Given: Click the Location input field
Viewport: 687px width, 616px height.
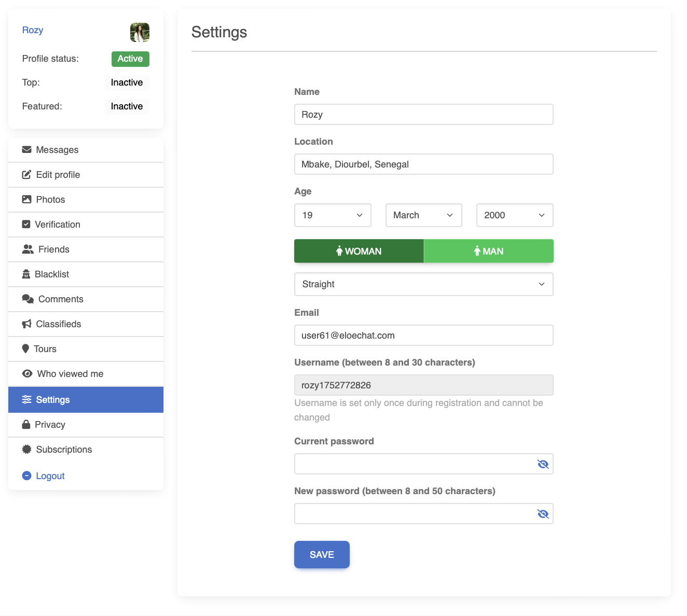Looking at the screenshot, I should click(x=424, y=164).
